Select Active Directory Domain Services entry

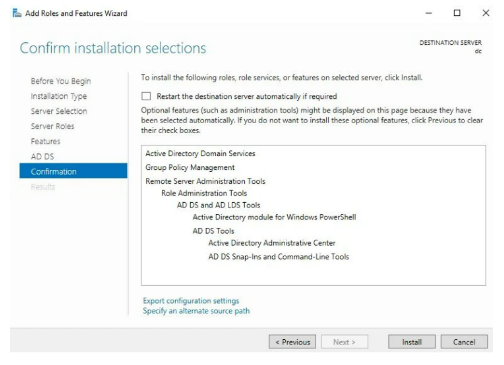(200, 153)
